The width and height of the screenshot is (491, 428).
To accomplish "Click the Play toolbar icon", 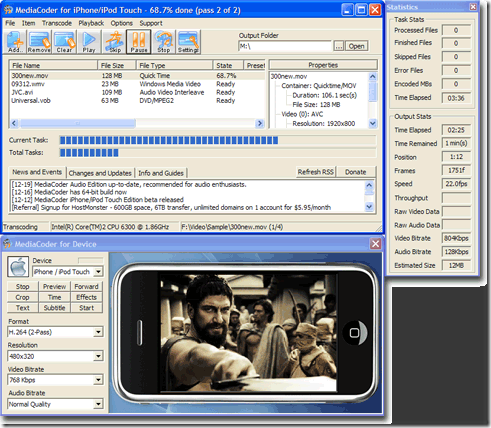I will (x=89, y=42).
